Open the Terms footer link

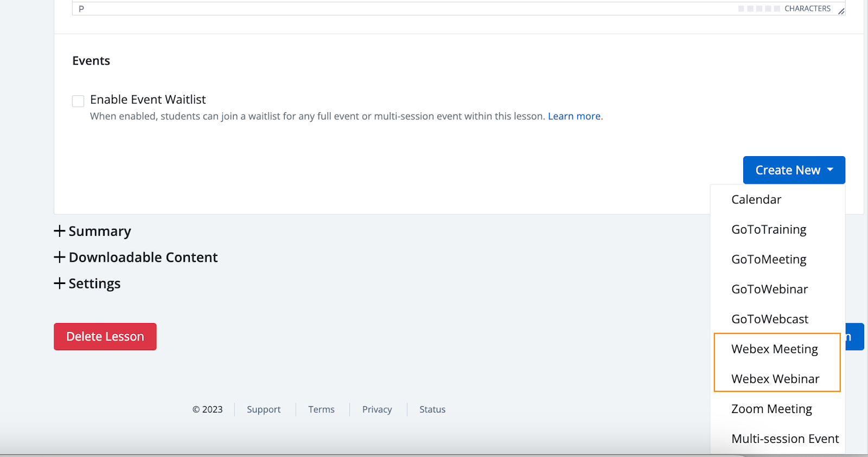pyautogui.click(x=321, y=409)
